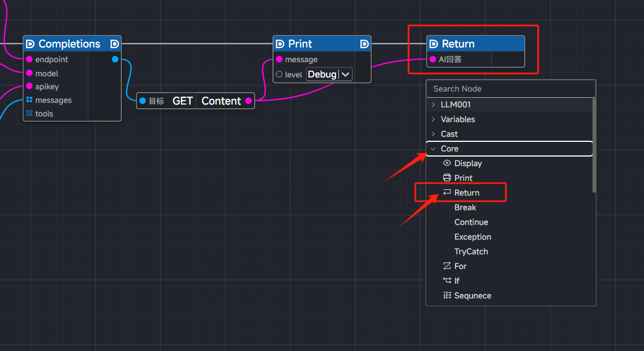
Task: Click the Sequnece icon in node list
Action: (447, 296)
